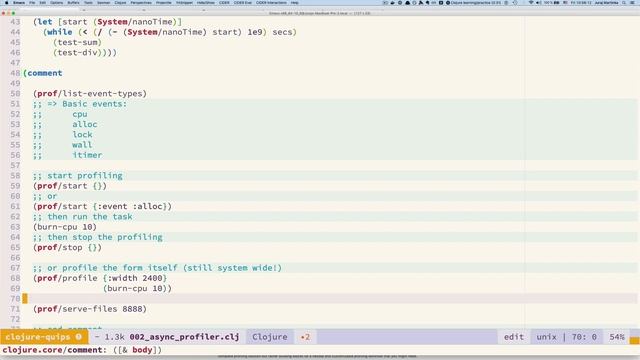Screen dimensions: 640x360
Task: Click the 'wall' event comment line
Action: pyautogui.click(x=62, y=144)
